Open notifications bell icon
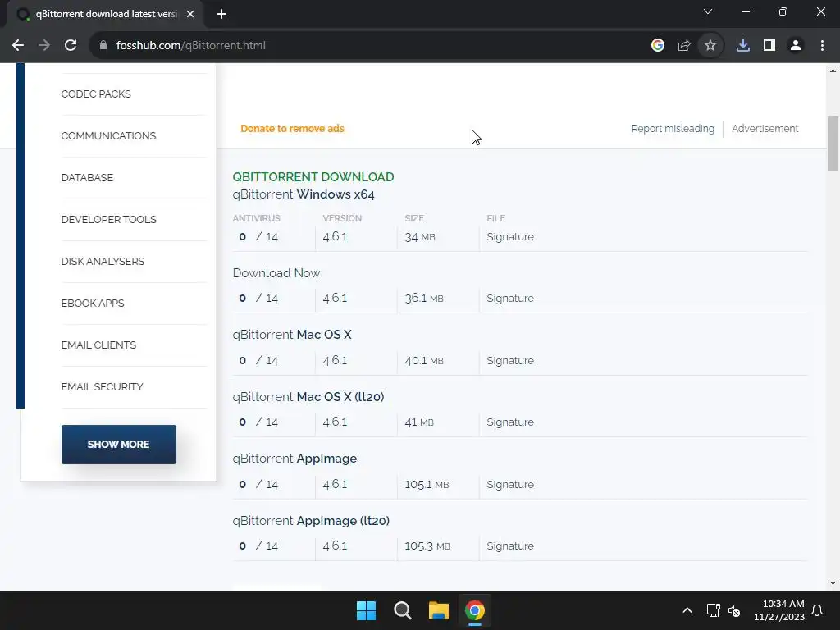 pos(818,610)
